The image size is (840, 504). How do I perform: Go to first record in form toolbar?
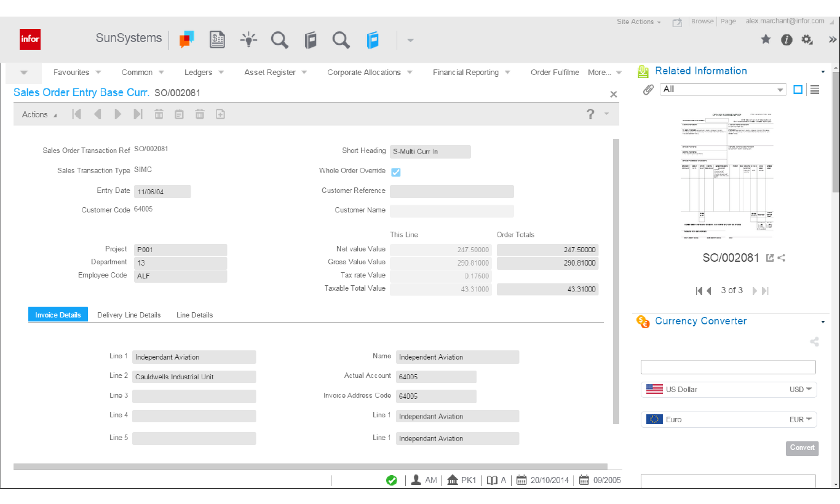76,114
